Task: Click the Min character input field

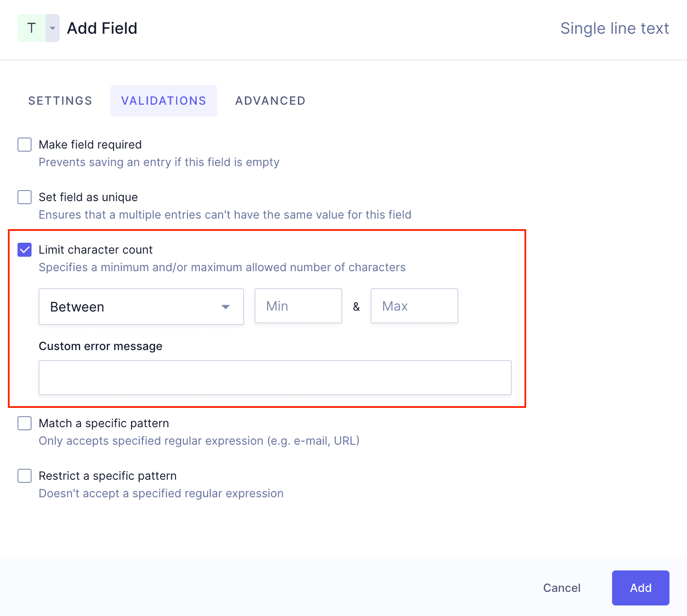Action: (x=298, y=306)
